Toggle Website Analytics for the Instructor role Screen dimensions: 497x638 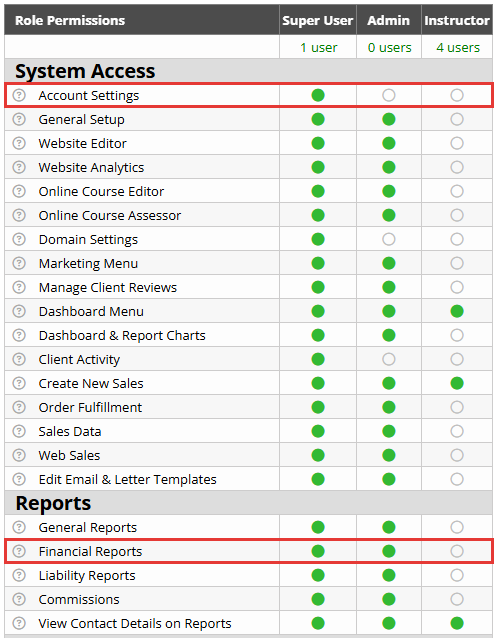point(457,167)
